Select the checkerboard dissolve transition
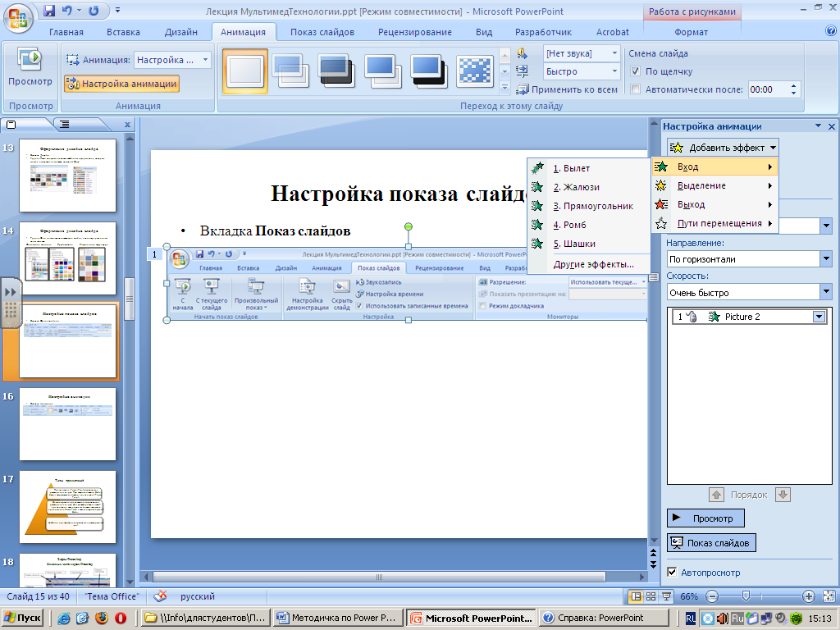The width and height of the screenshot is (840, 630). tap(475, 71)
